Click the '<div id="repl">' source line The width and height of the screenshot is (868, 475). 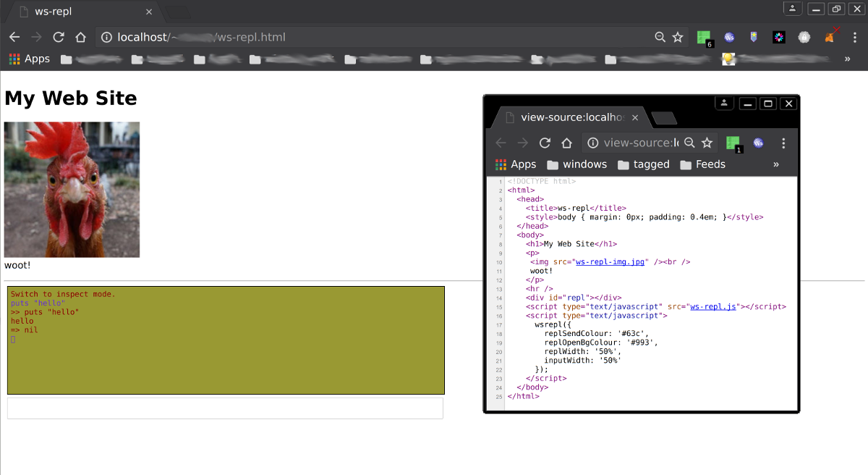[x=574, y=298]
